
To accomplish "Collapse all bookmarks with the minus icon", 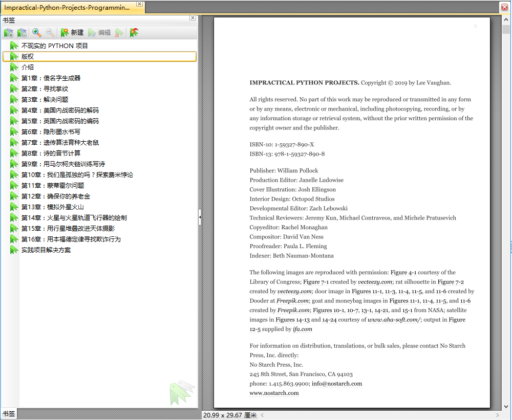I will pyautogui.click(x=22, y=33).
